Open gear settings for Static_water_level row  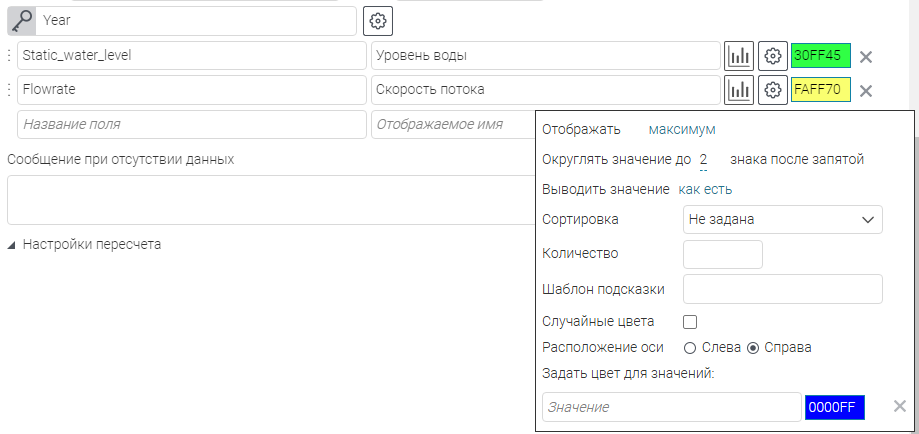pyautogui.click(x=772, y=56)
